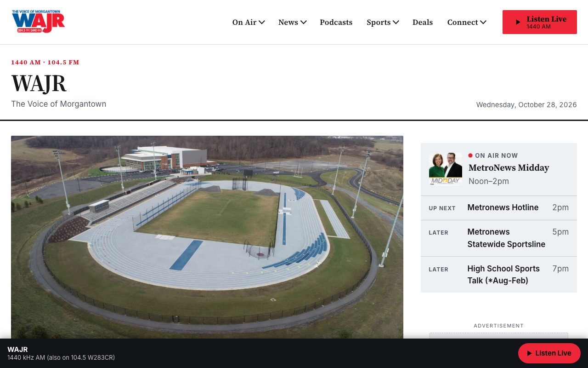This screenshot has height=368, width=588.
Task: Click the 'WAJR' station name in player bar
Action: point(17,350)
